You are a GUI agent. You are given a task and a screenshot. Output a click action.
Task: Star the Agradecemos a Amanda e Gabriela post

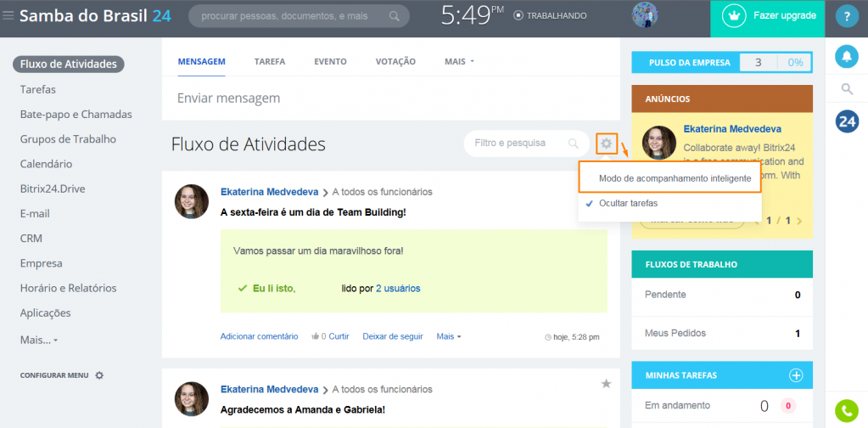[606, 383]
